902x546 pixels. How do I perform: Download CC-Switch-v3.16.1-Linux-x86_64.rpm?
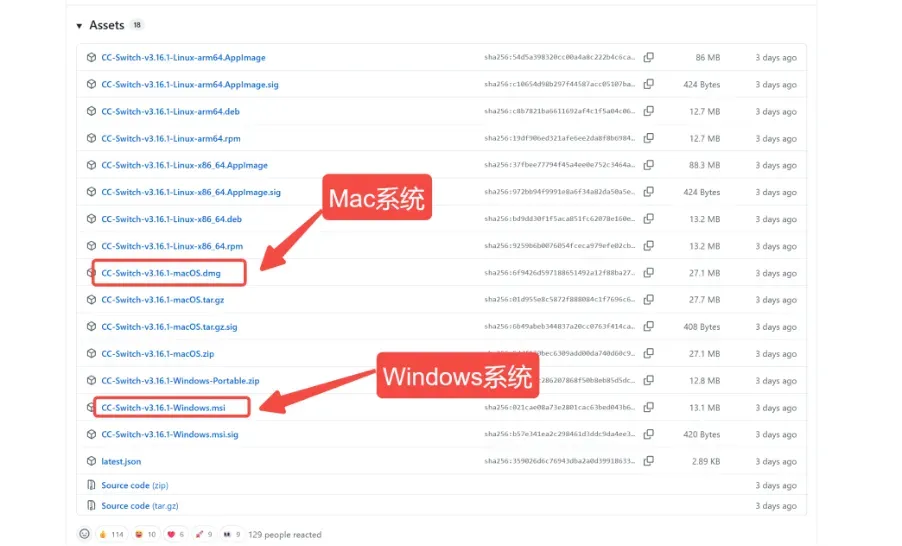[172, 246]
